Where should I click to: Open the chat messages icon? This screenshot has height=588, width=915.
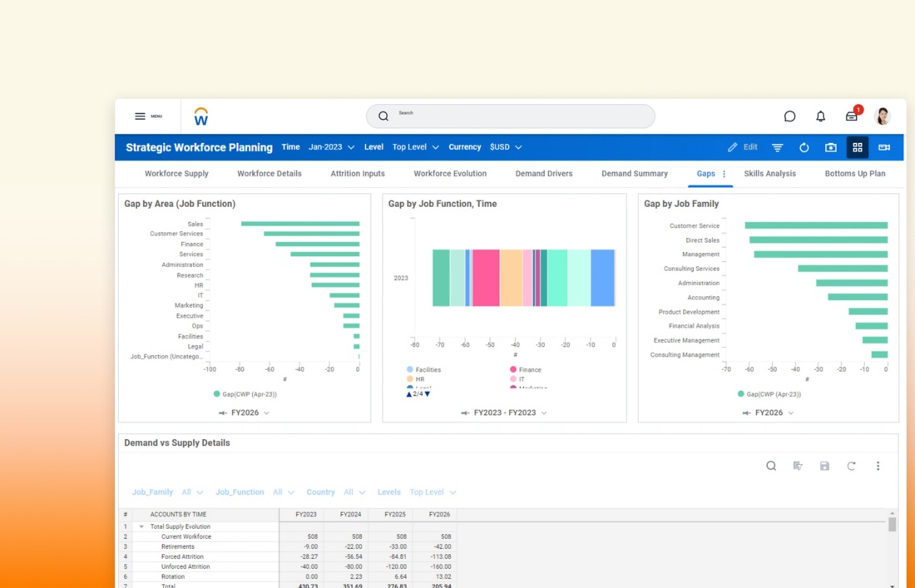click(789, 116)
